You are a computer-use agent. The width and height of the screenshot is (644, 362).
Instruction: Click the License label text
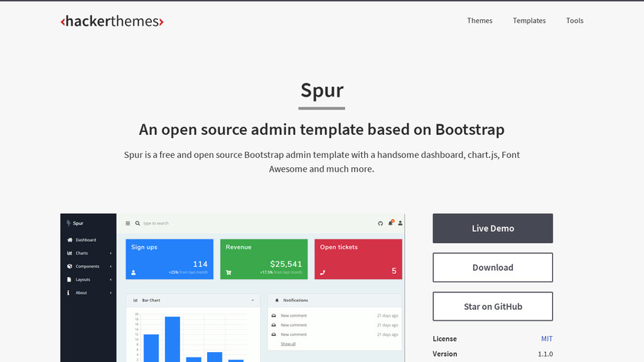click(x=445, y=339)
